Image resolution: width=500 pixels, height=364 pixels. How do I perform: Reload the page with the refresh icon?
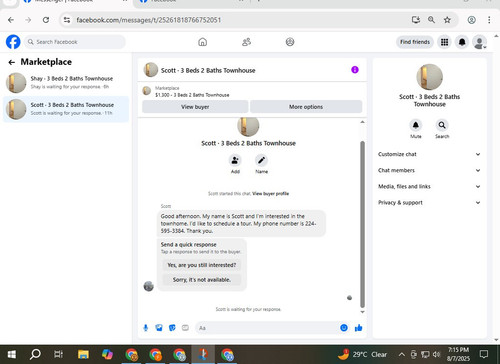(x=46, y=20)
